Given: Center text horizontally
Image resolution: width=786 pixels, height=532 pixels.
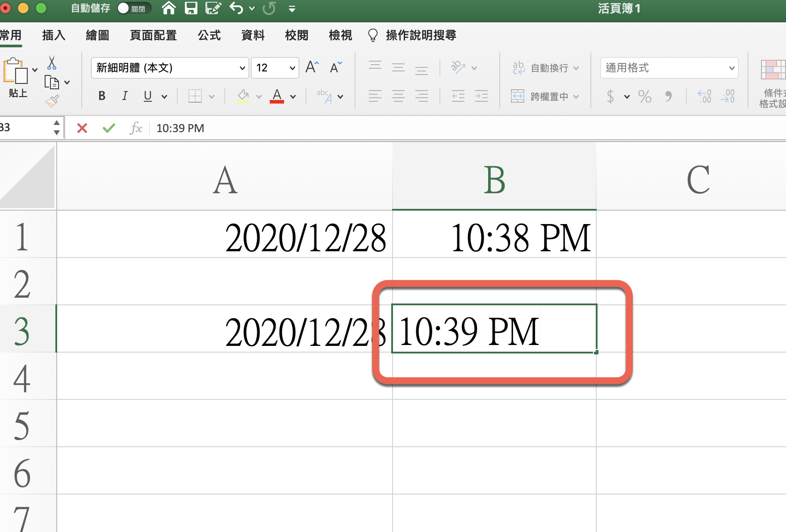Looking at the screenshot, I should 398,96.
